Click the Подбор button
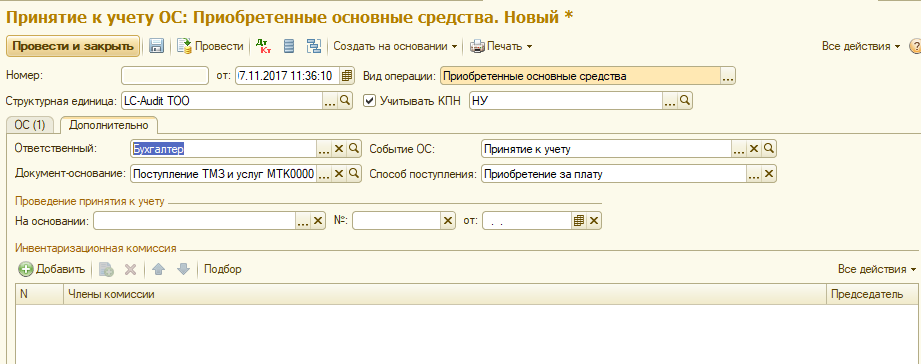The height and width of the screenshot is (364, 921). [223, 269]
